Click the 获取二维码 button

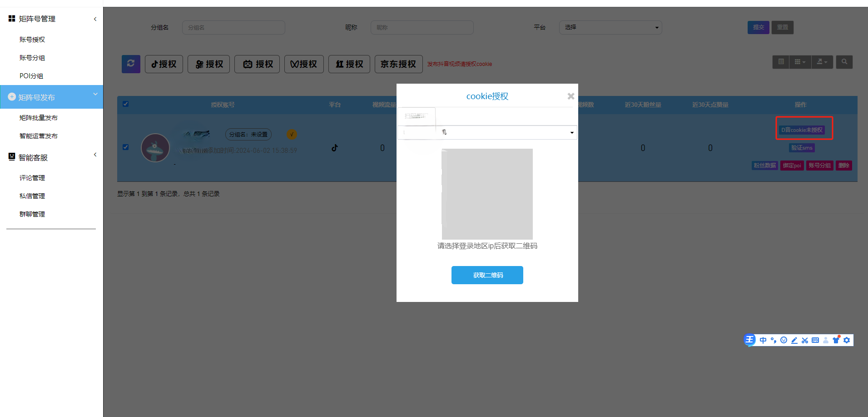click(x=487, y=275)
